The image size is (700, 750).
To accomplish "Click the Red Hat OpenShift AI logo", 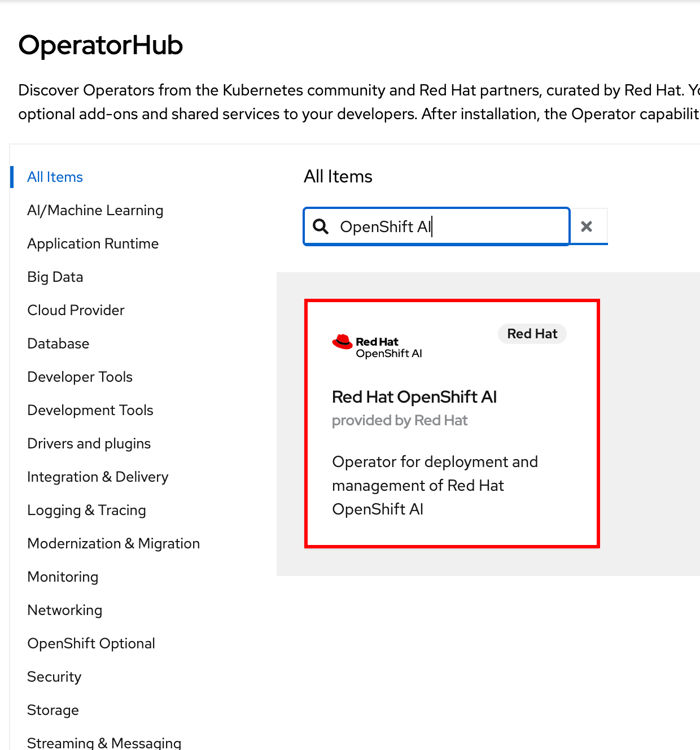I will tap(377, 346).
